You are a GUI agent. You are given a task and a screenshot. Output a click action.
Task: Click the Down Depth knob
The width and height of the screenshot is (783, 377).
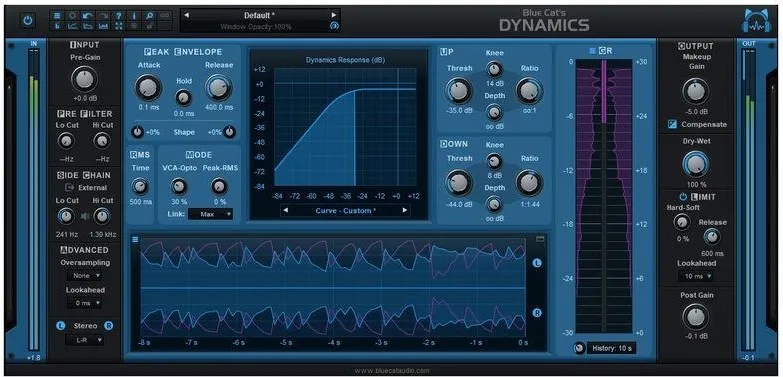(494, 204)
